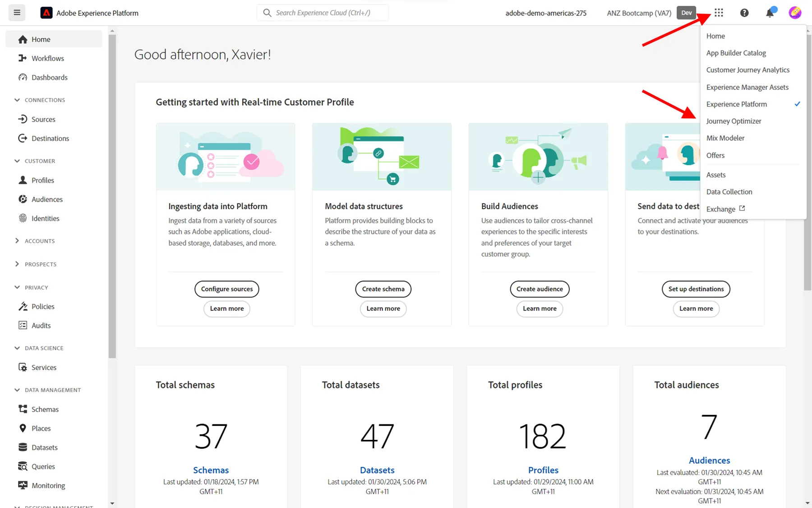Image resolution: width=812 pixels, height=508 pixels.
Task: Open the user profile avatar
Action: [x=795, y=13]
